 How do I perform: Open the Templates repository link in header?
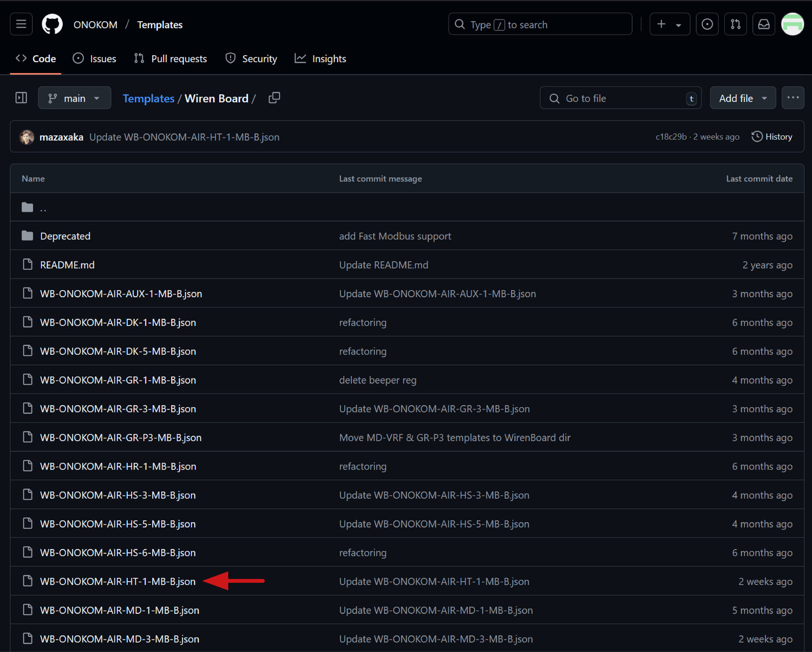(160, 25)
